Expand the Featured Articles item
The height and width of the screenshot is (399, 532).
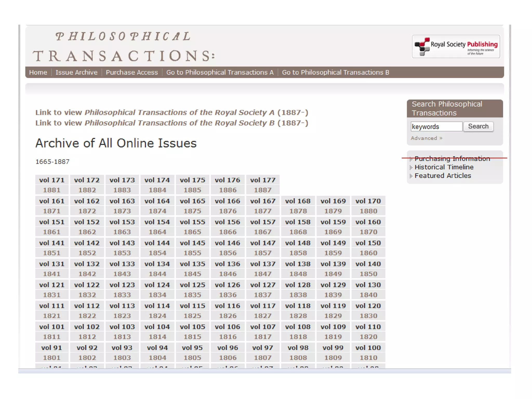(x=442, y=176)
